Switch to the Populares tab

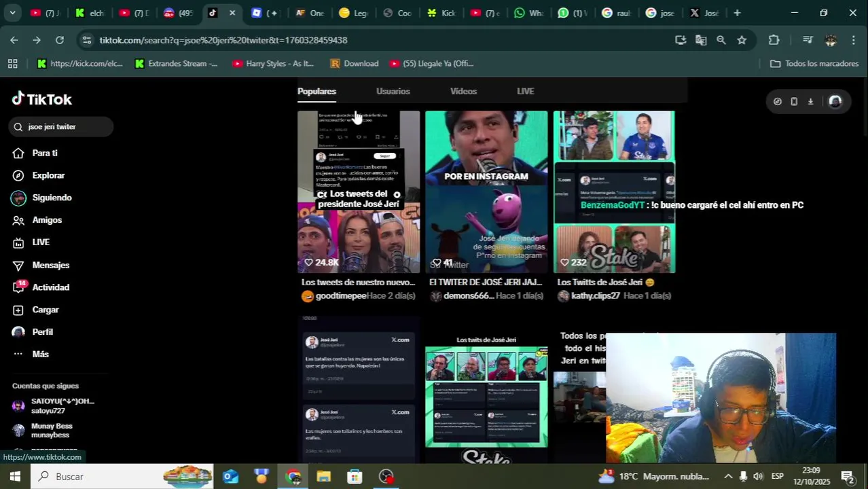point(317,91)
